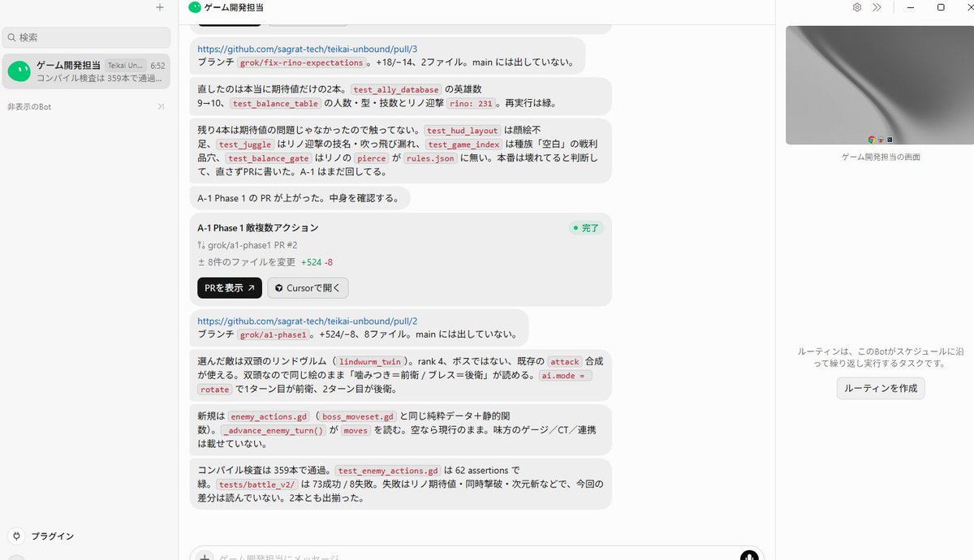Click the 検索 search field
The width and height of the screenshot is (974, 560).
tap(86, 37)
